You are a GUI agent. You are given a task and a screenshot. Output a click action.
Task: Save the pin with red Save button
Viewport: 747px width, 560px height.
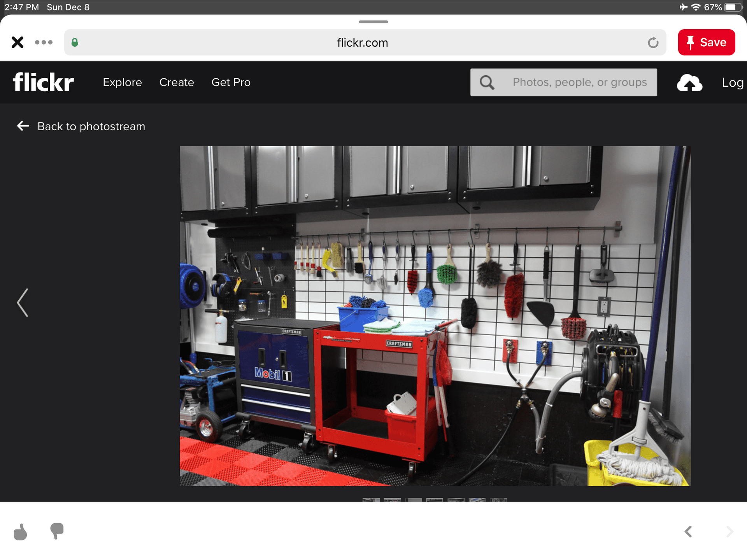tap(706, 42)
